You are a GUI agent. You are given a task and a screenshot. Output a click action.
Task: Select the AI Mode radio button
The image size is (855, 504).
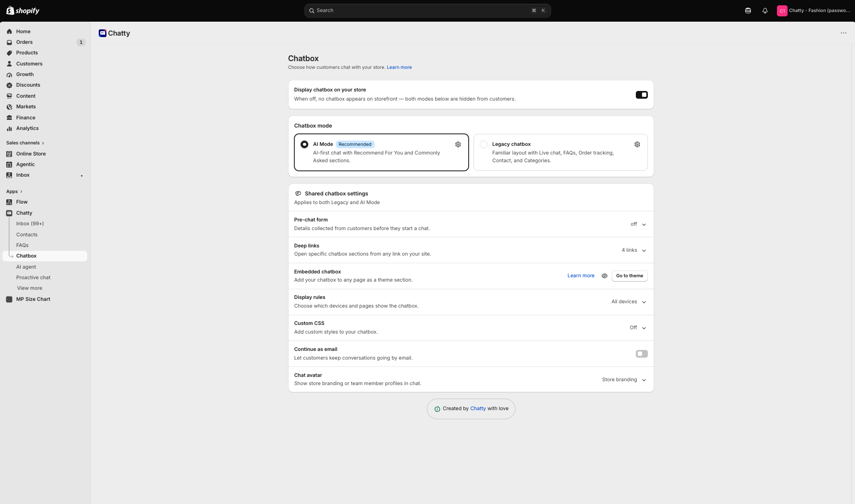[x=304, y=144]
